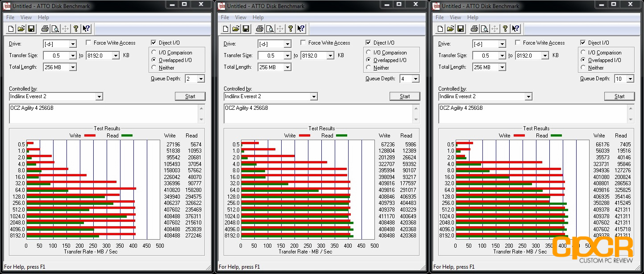The width and height of the screenshot is (644, 274).
Task: Click Save floppy icon in queue depth 2 window
Action: (x=31, y=29)
